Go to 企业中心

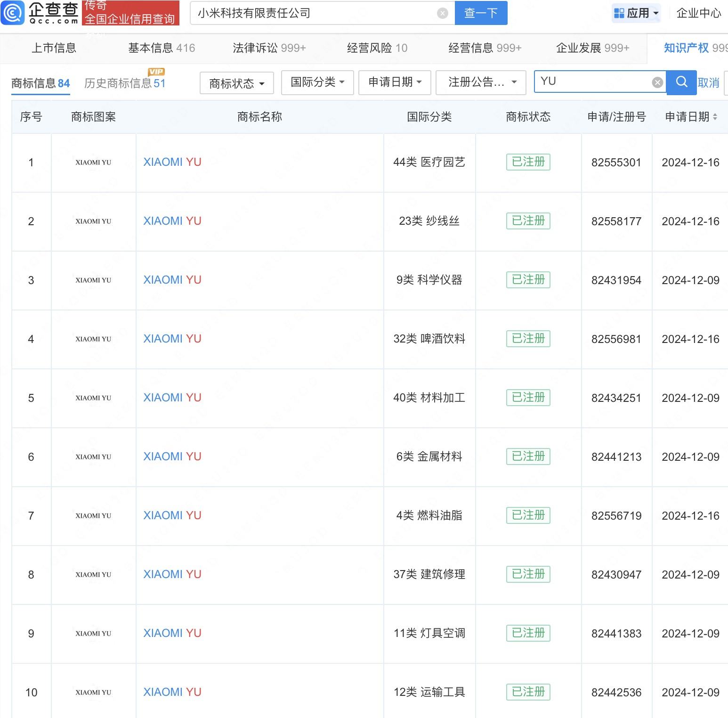coord(699,13)
